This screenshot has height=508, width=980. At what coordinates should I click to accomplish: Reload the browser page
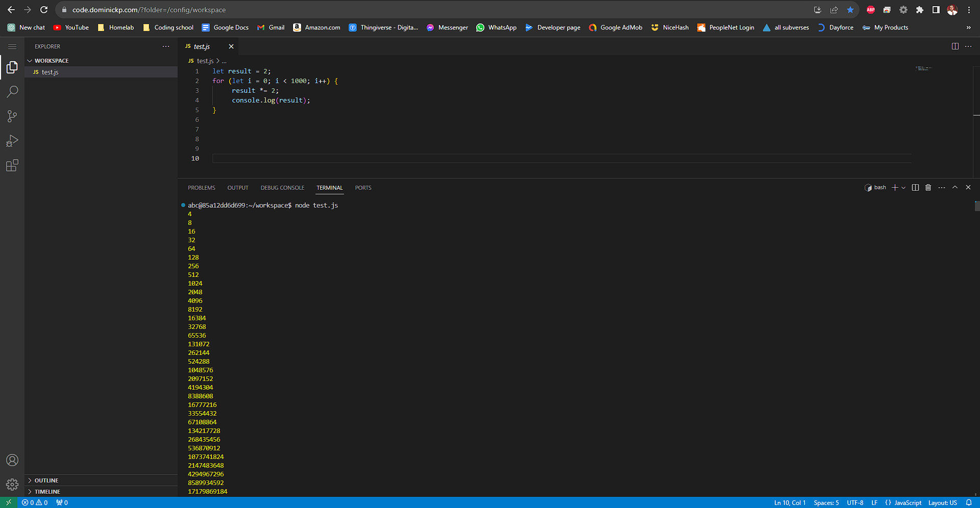[44, 10]
